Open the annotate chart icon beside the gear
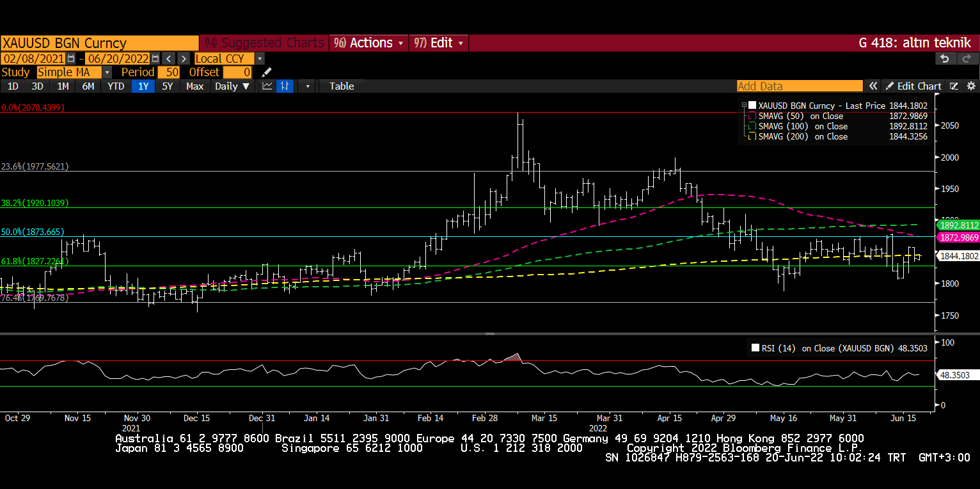The width and height of the screenshot is (980, 489). (954, 86)
